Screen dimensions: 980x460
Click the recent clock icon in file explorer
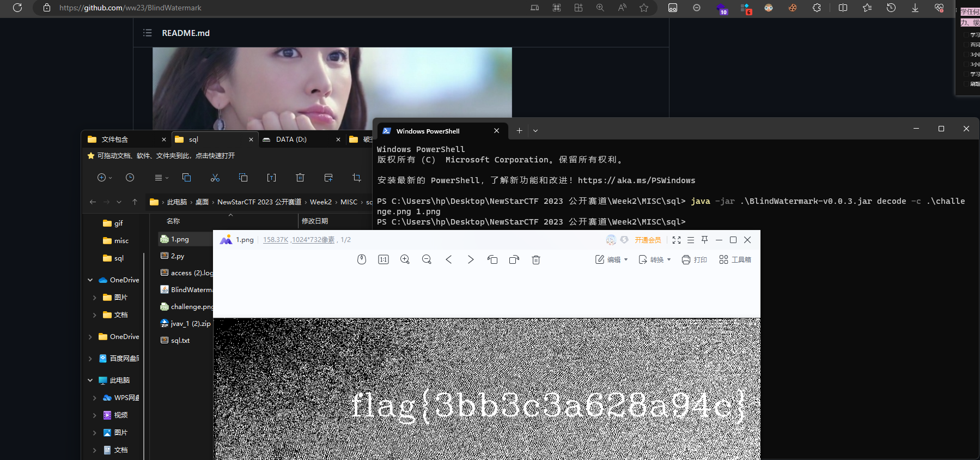click(x=130, y=178)
